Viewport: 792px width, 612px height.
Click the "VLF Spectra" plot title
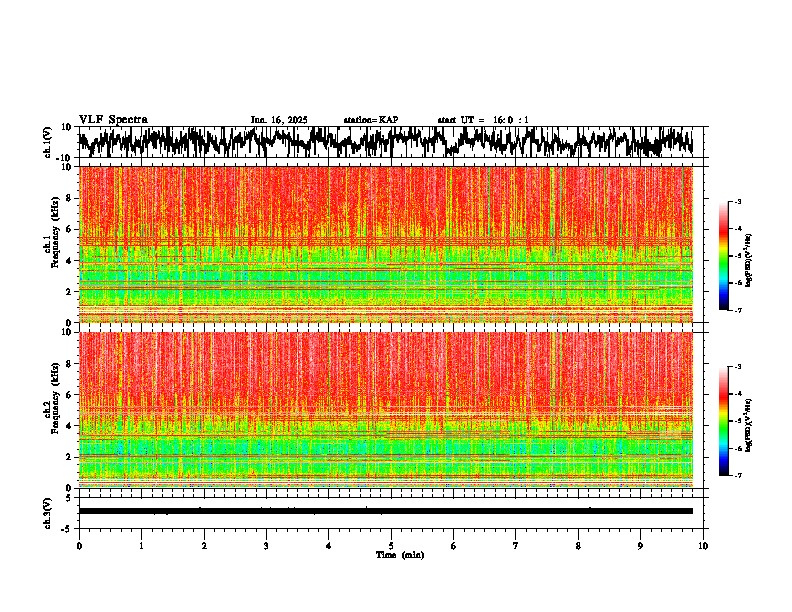click(113, 120)
